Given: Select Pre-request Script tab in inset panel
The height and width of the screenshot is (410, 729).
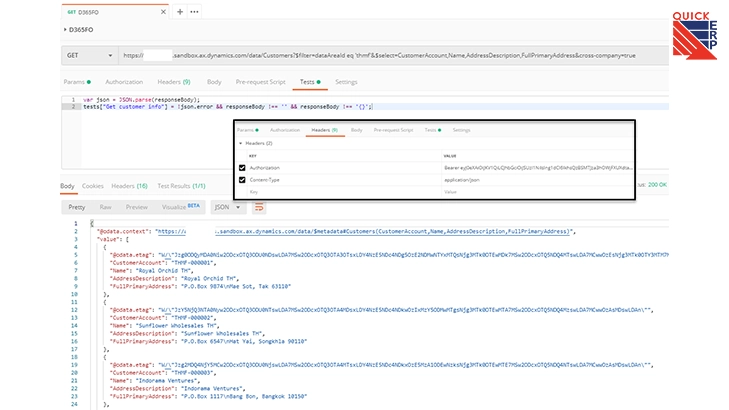Looking at the screenshot, I should point(393,130).
